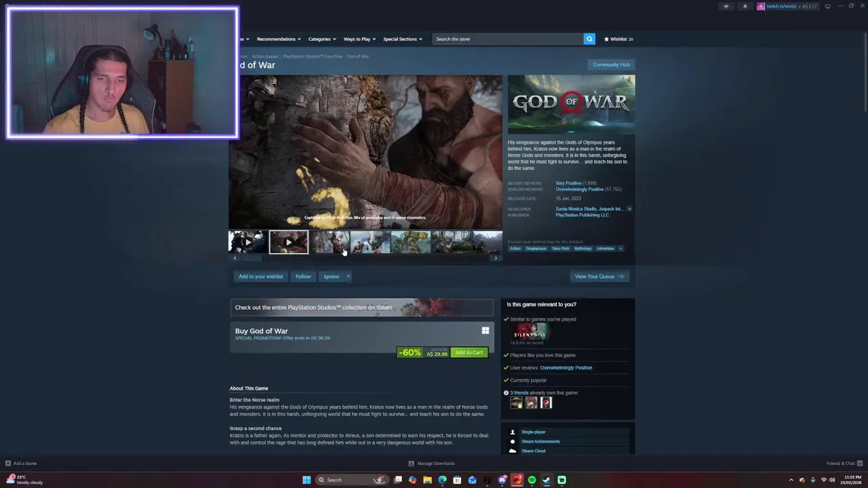
Task: Click the thumbnail strip scrollbar handle
Action: point(252,258)
